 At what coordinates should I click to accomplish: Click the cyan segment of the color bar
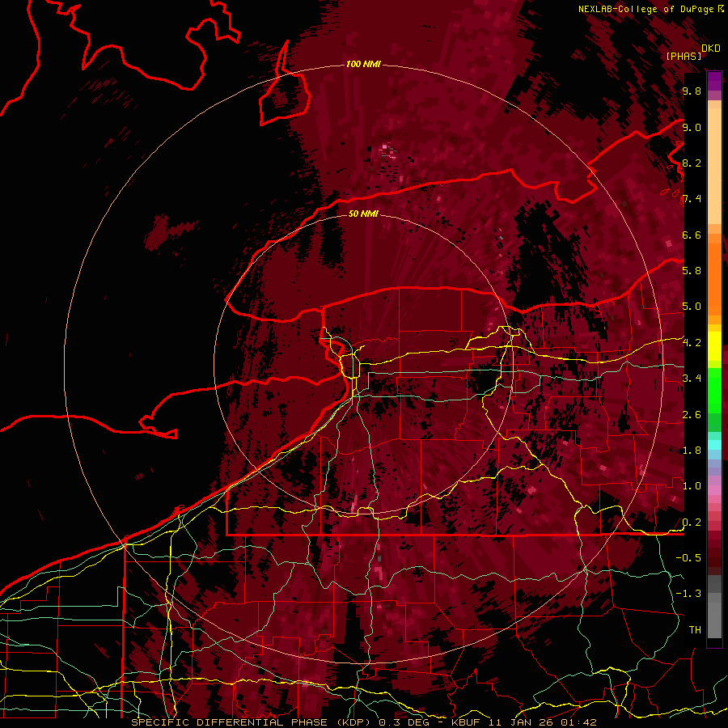714,444
